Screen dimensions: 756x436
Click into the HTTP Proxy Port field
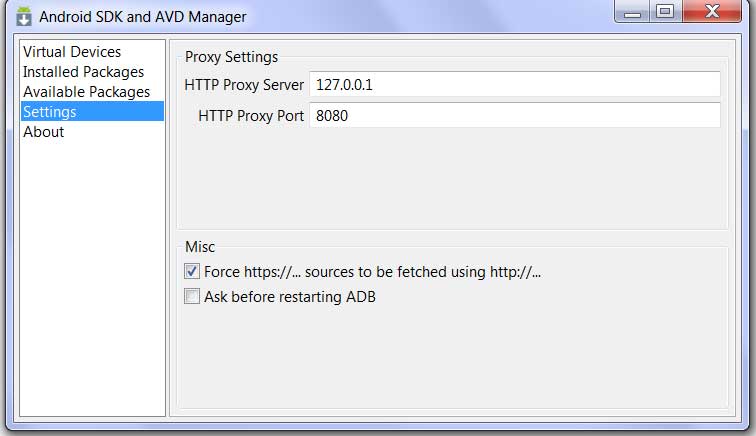point(515,115)
